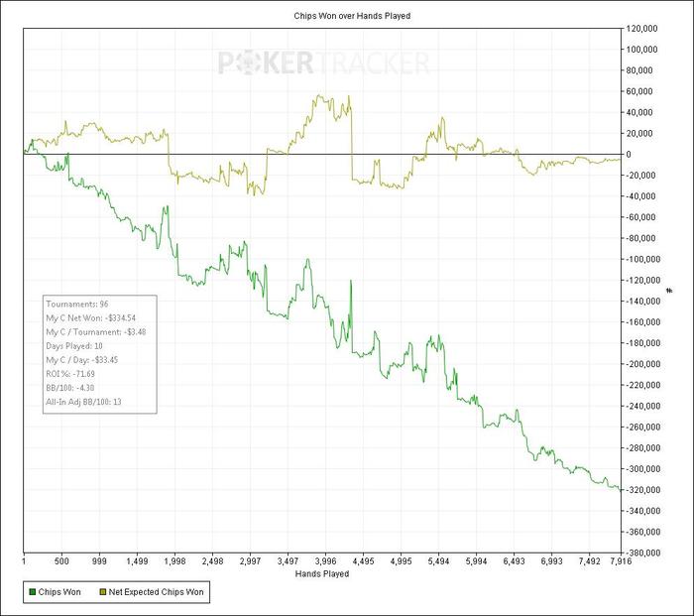Viewport: 694px width, 616px height.
Task: Click the green Chips Won legend swatch
Action: click(x=32, y=592)
